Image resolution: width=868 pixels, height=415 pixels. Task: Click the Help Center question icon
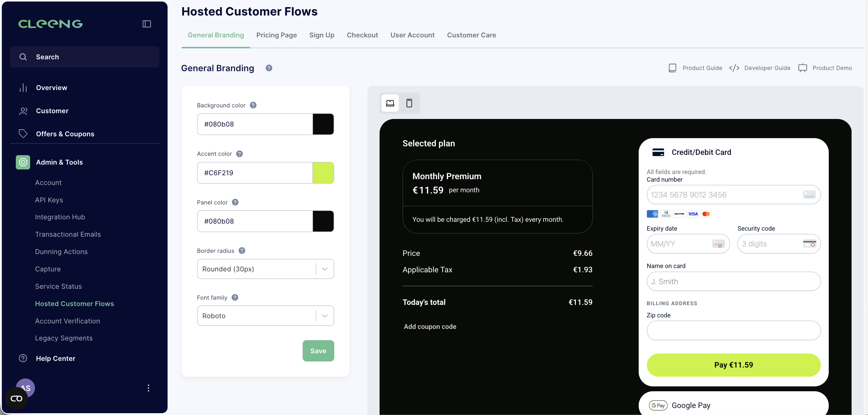(x=23, y=358)
